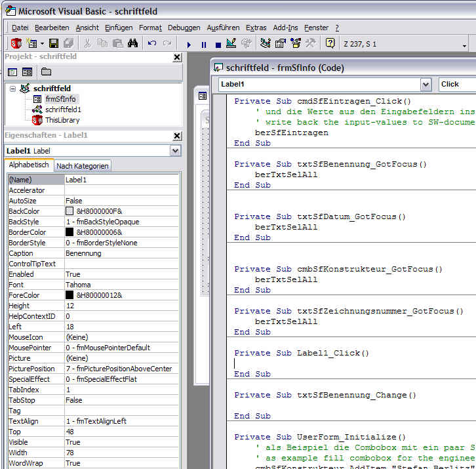476x469 pixels.
Task: Open object dropdown in code window
Action: click(426, 84)
